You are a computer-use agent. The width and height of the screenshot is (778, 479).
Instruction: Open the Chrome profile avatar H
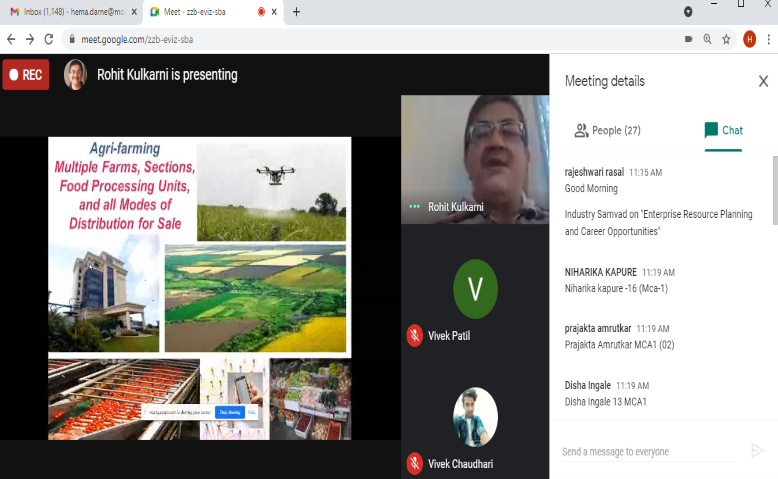pyautogui.click(x=749, y=39)
